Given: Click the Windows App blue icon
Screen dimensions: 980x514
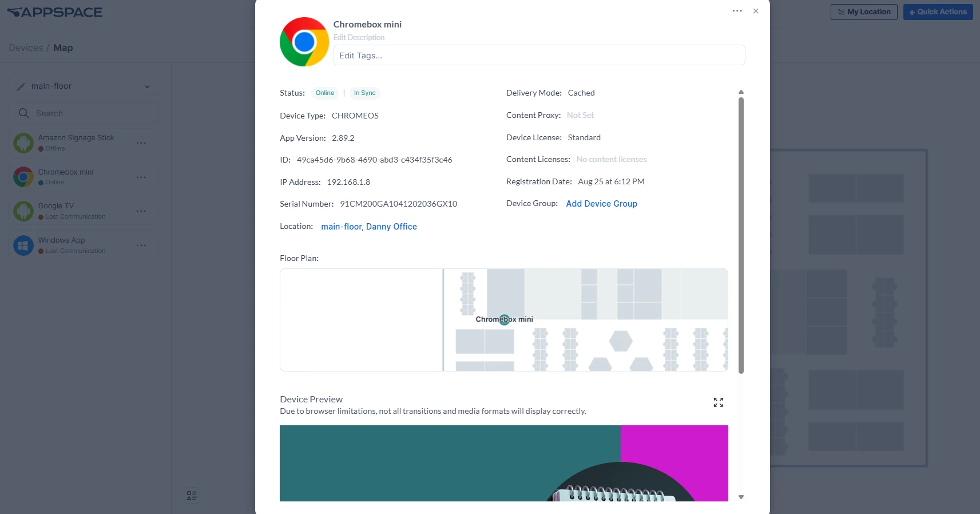Looking at the screenshot, I should pos(23,246).
